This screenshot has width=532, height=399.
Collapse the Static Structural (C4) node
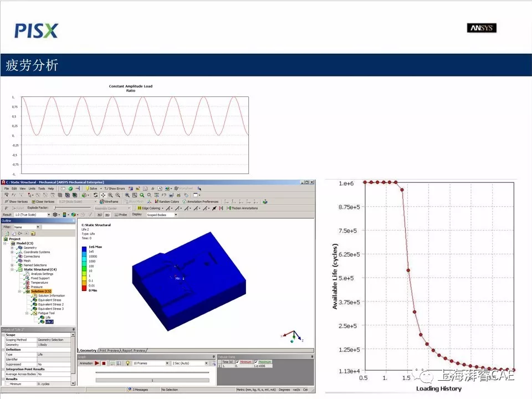tap(12, 269)
